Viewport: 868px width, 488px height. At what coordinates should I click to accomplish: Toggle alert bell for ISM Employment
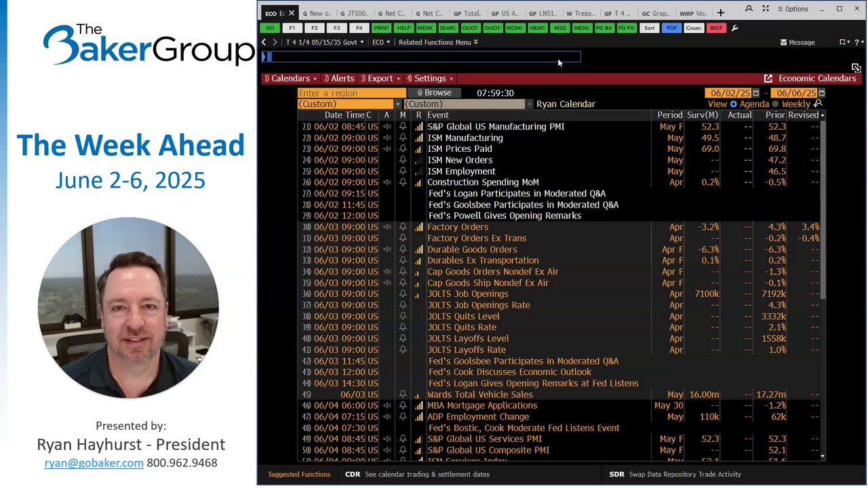(x=403, y=171)
